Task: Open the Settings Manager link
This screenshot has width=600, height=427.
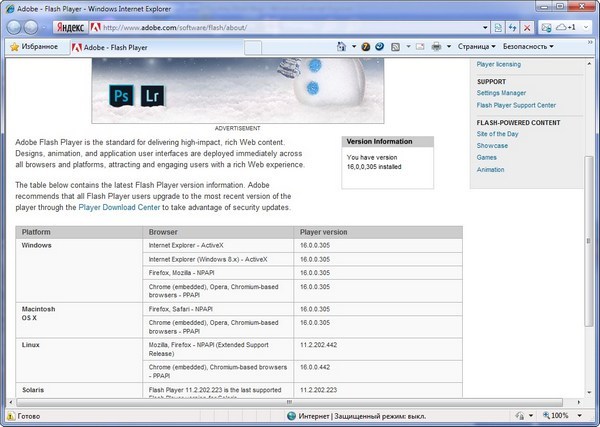Action: tap(501, 93)
